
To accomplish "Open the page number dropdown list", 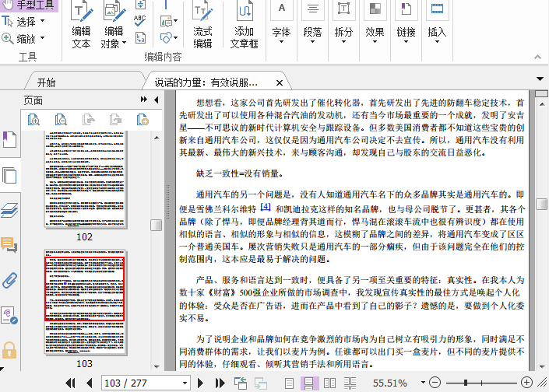I will 184,383.
